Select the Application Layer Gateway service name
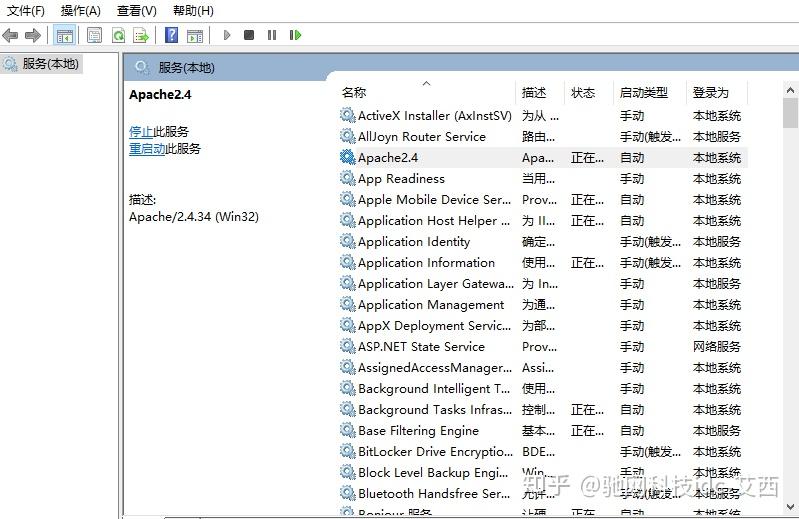 coord(436,284)
